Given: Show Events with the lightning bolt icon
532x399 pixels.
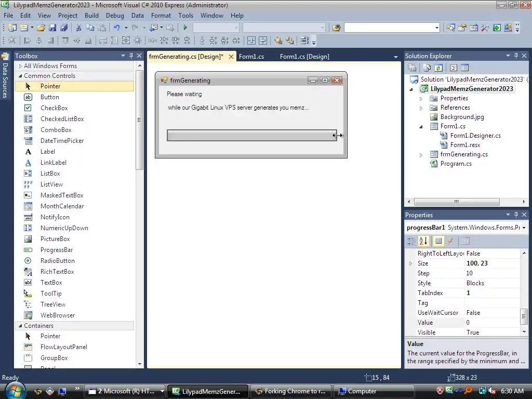Looking at the screenshot, I should (x=450, y=241).
